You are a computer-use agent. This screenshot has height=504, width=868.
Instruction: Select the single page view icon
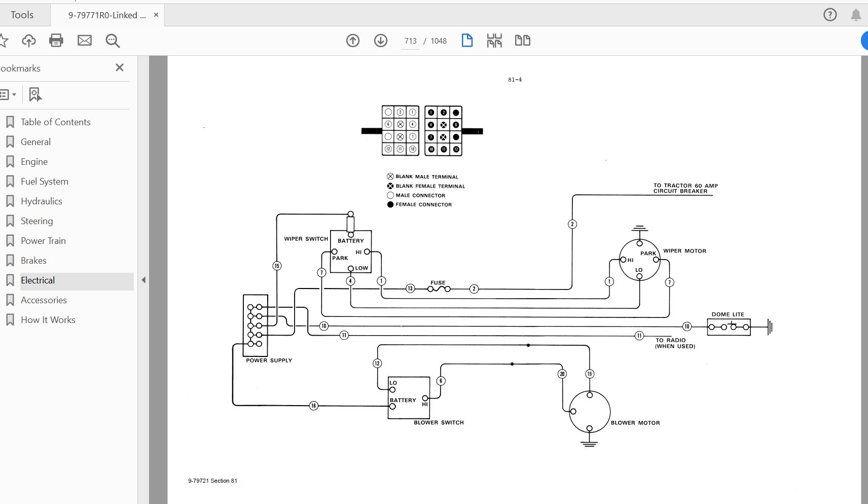[x=467, y=41]
